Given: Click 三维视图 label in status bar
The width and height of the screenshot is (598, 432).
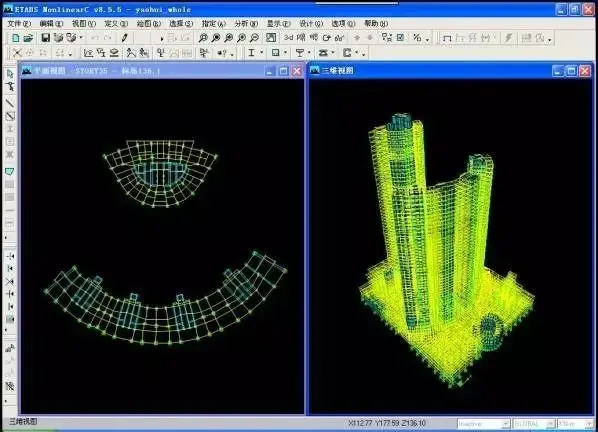Looking at the screenshot, I should coord(23,421).
